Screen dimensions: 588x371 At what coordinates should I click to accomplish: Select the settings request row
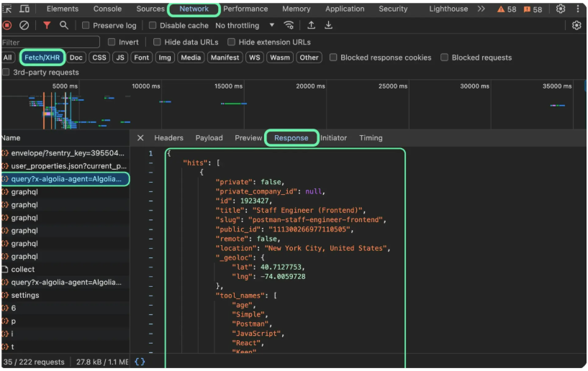click(65, 295)
